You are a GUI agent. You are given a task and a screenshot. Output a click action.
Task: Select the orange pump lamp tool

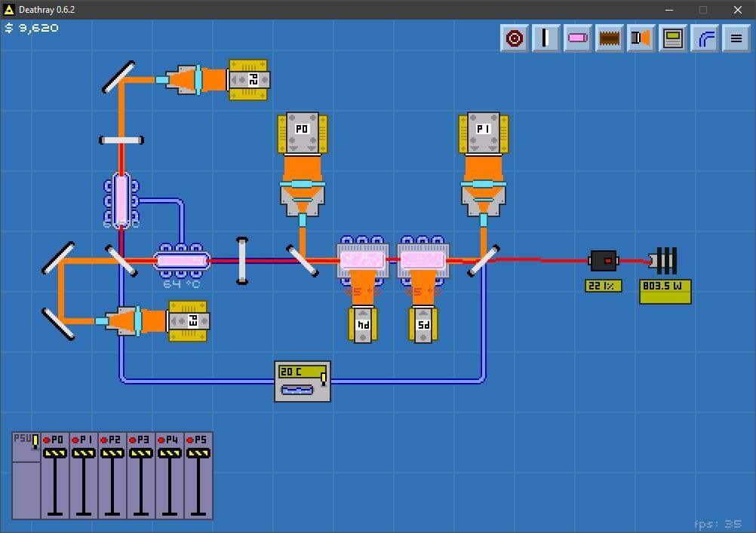[x=641, y=38]
